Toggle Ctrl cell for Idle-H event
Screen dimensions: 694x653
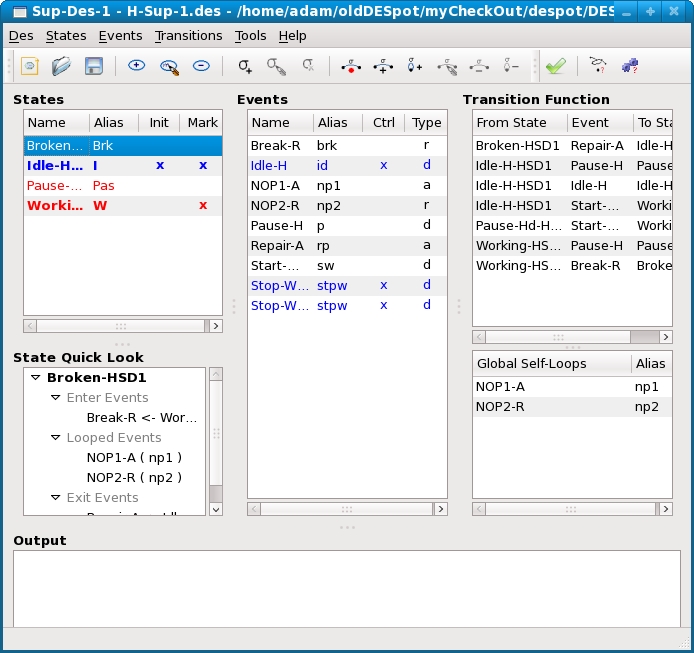[383, 165]
